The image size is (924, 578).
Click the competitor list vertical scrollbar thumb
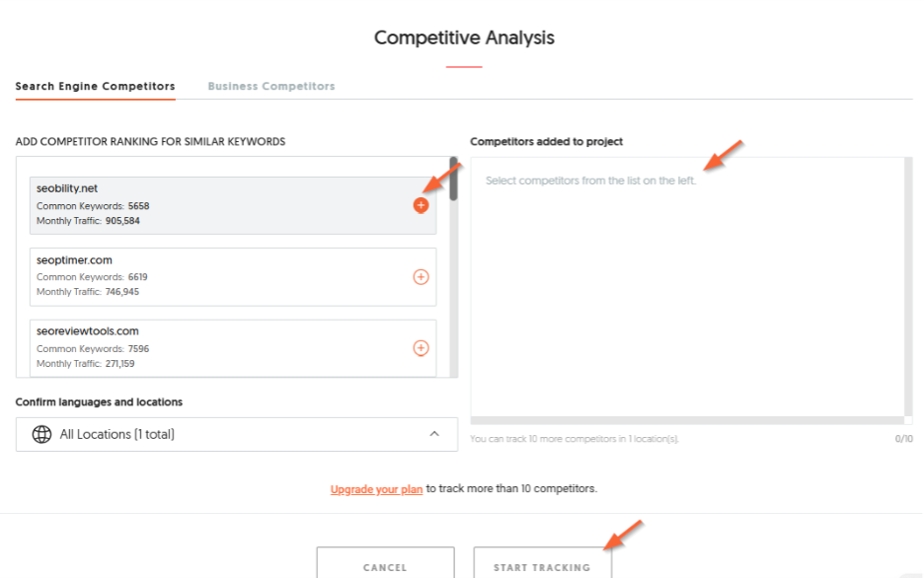point(453,179)
